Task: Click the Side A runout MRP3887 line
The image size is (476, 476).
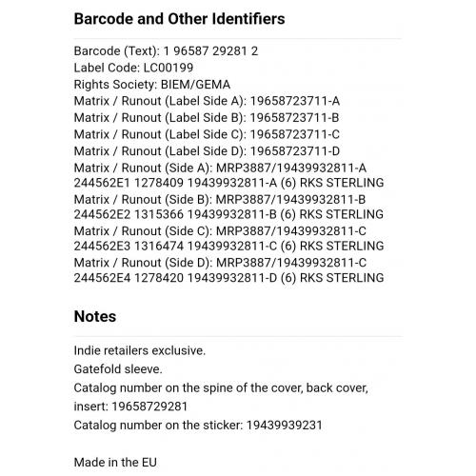Action: pyautogui.click(x=220, y=168)
